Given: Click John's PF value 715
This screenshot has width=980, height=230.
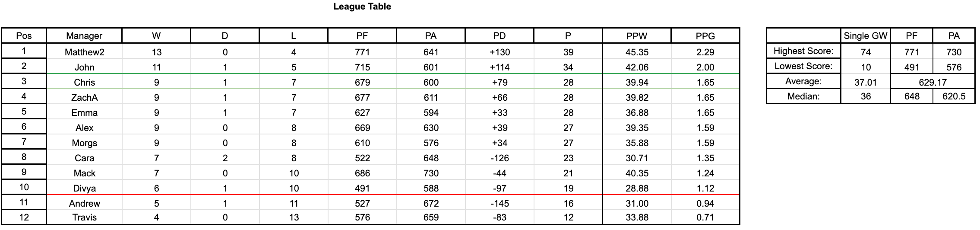Looking at the screenshot, I should (362, 67).
